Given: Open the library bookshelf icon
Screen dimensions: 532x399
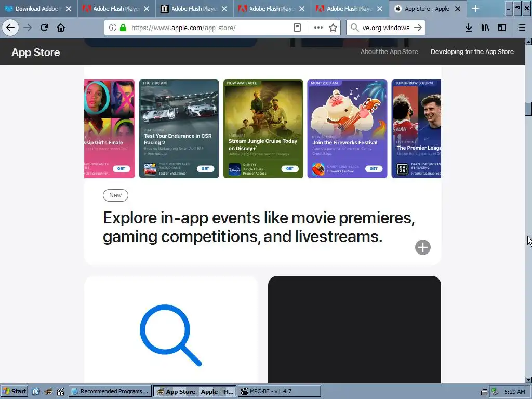Looking at the screenshot, I should [x=485, y=28].
